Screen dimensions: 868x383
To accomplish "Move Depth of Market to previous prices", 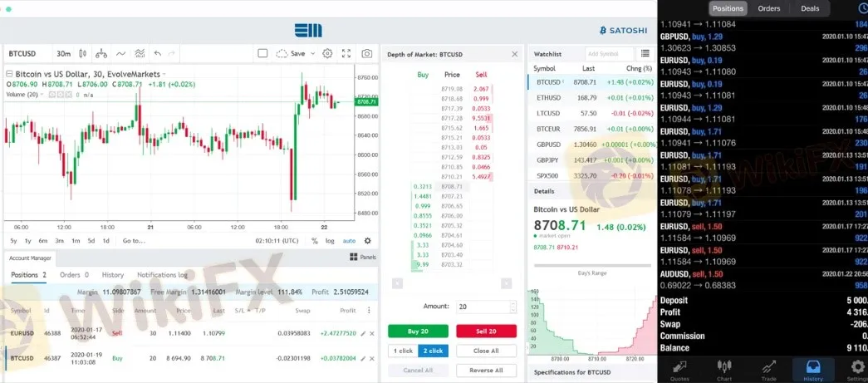I will 397,283.
